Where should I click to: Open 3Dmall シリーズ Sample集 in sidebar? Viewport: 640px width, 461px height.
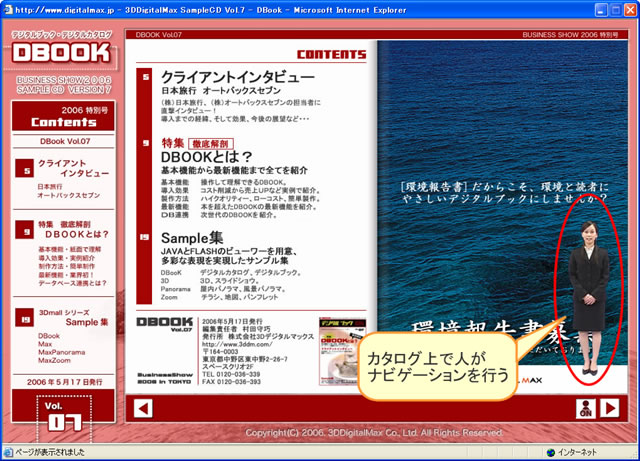[x=73, y=317]
